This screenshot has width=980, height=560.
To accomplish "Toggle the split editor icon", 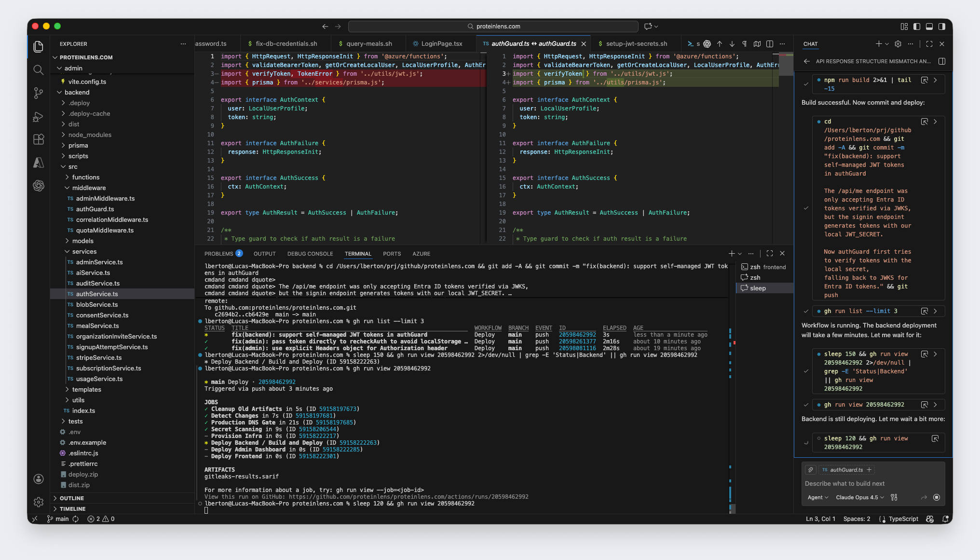I will tap(769, 43).
